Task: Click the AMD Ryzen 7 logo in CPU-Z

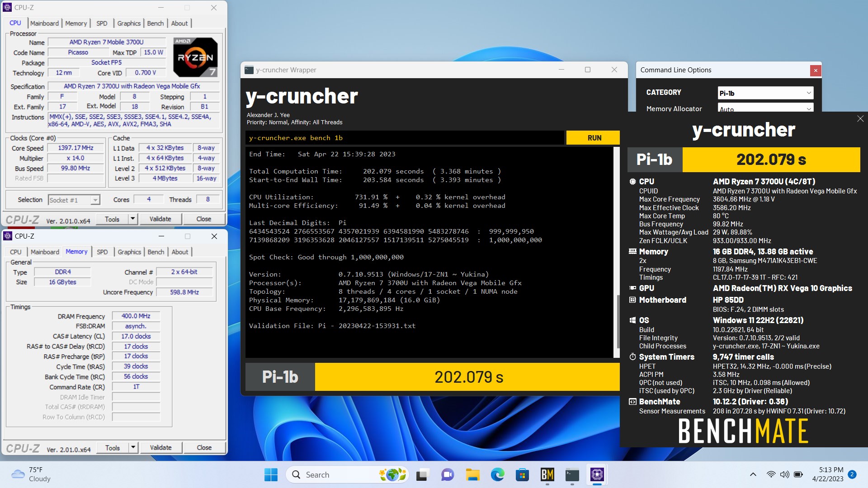Action: (x=195, y=57)
